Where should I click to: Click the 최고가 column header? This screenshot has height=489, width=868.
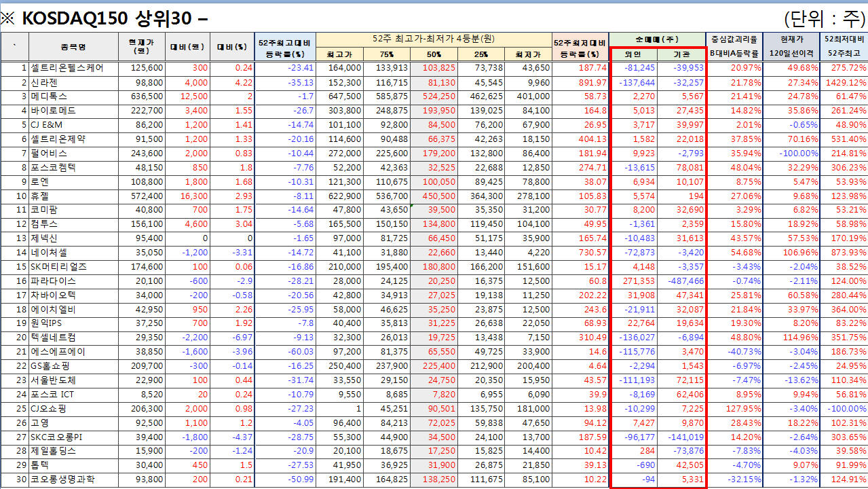339,54
